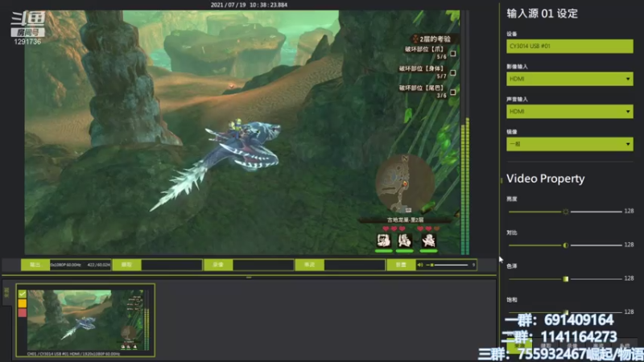Open the vertical source tab left of the thumbnails

click(x=6, y=293)
